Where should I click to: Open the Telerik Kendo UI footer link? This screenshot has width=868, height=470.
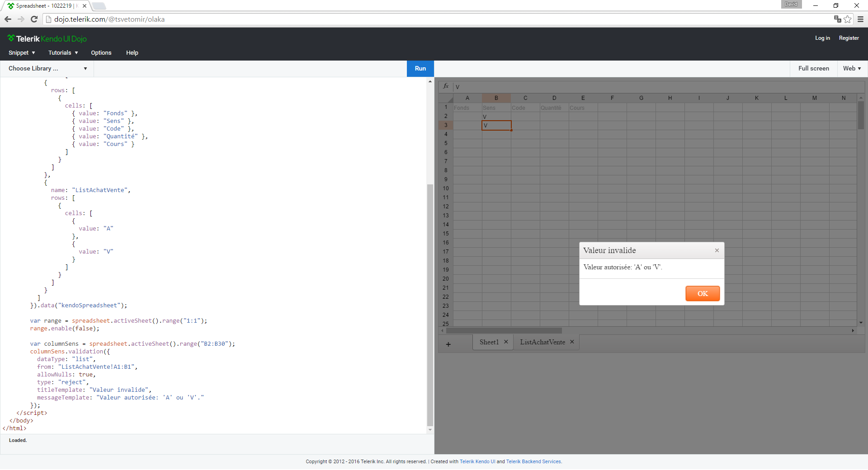(x=477, y=461)
